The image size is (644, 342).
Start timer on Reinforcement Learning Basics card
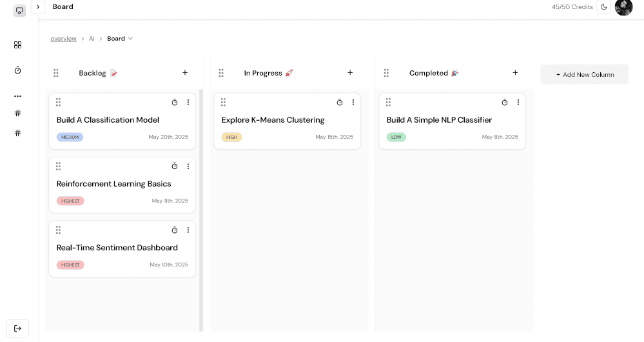[x=175, y=166]
